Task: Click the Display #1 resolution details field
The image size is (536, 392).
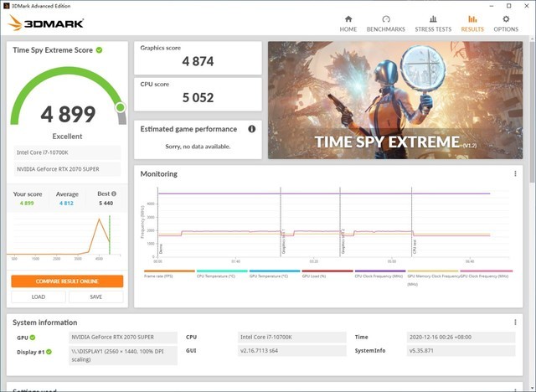Action: tap(123, 355)
